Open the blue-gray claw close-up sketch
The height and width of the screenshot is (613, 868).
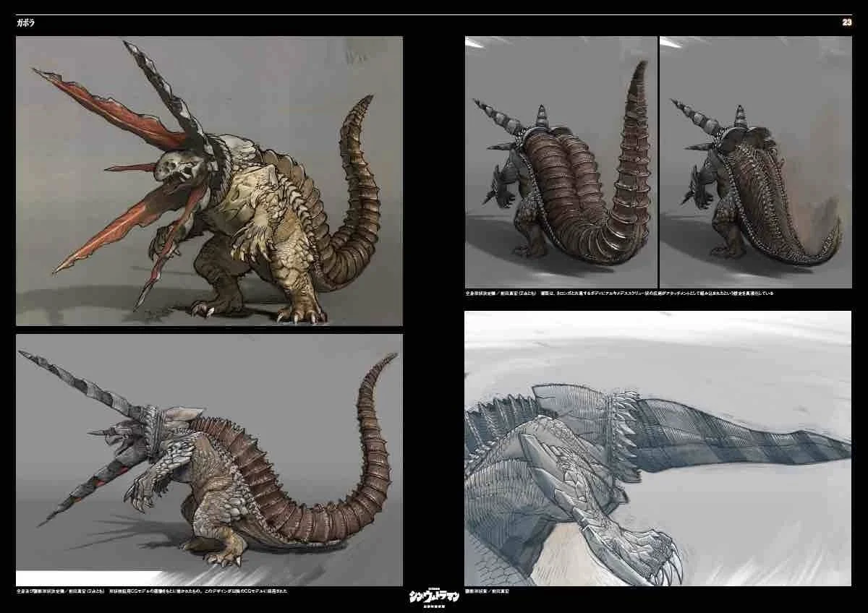[658, 448]
